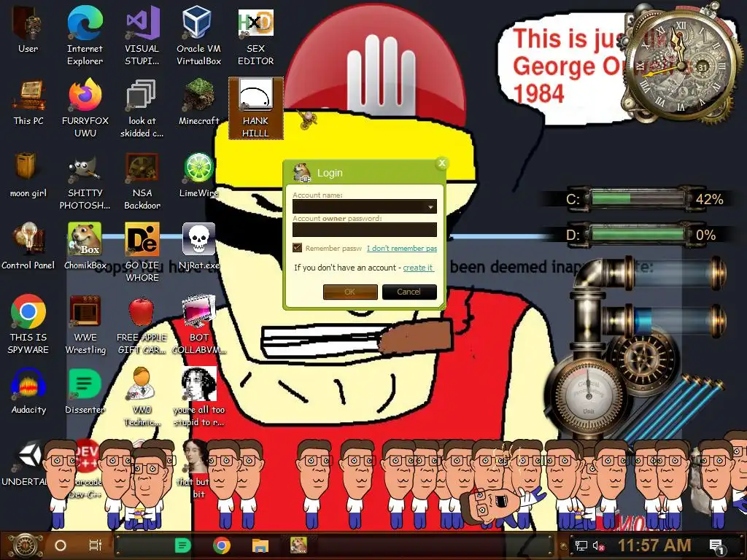Close the Login dialog with X
The image size is (747, 560).
(x=441, y=163)
